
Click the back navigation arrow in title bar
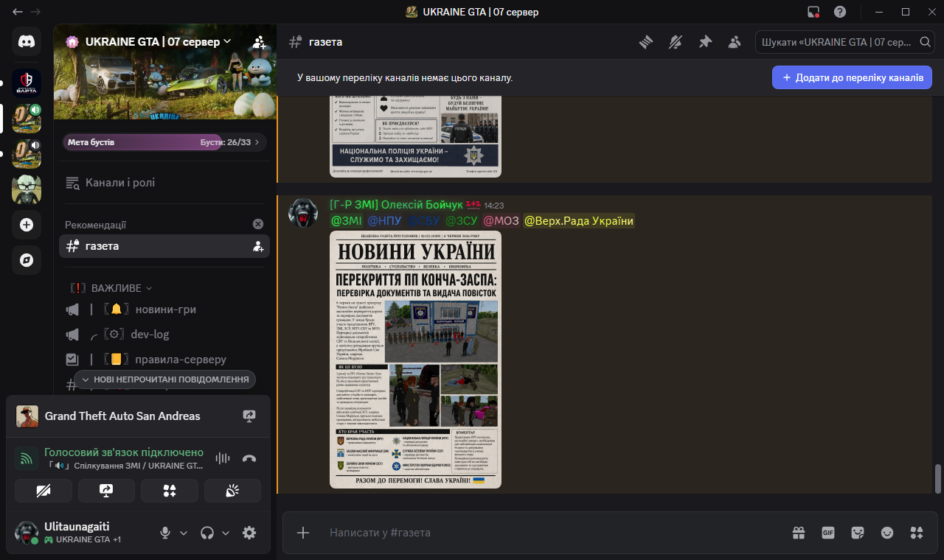tap(18, 12)
